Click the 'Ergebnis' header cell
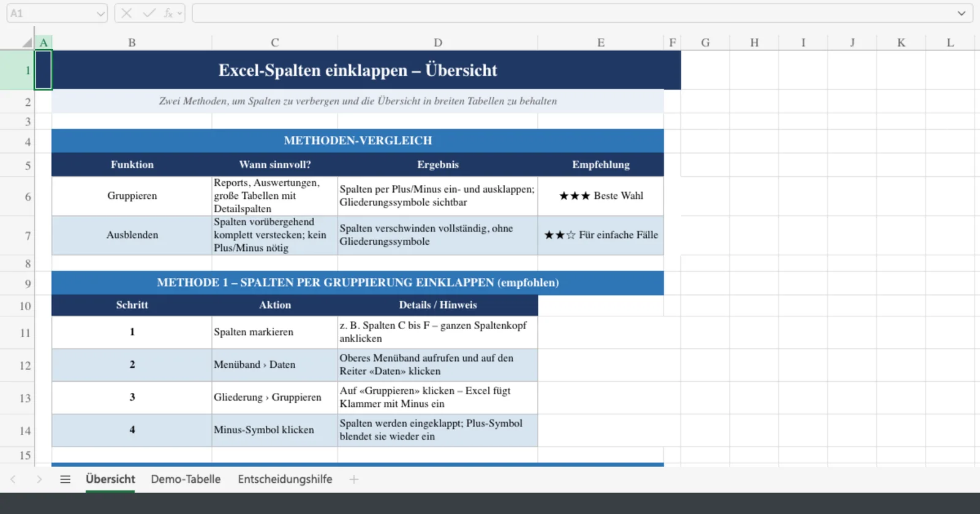The width and height of the screenshot is (980, 514). [438, 165]
